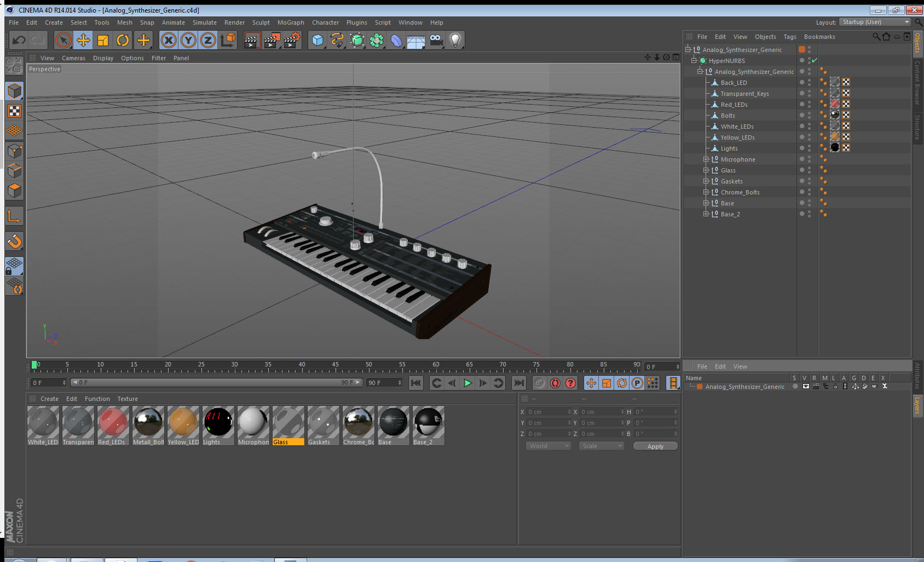Open the MoGraph menu
The height and width of the screenshot is (562, 924).
click(x=291, y=22)
